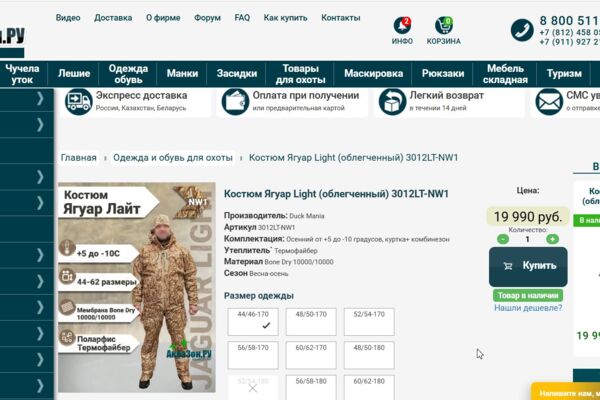This screenshot has width=600, height=400.
Task: Click the Одежда и обувь для охоты breadcrumb
Action: pos(173,158)
